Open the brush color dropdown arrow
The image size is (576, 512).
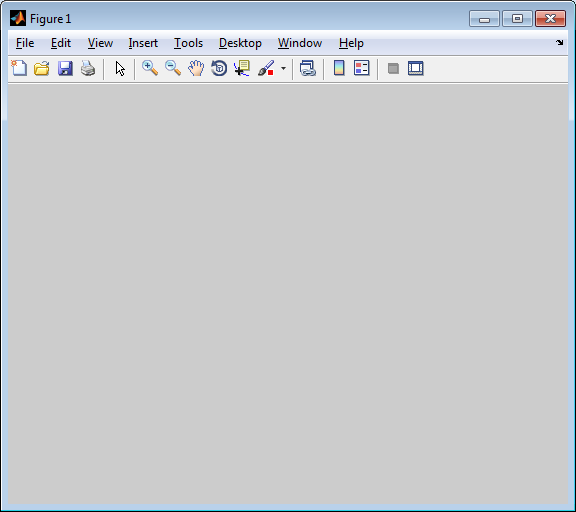pos(283,68)
